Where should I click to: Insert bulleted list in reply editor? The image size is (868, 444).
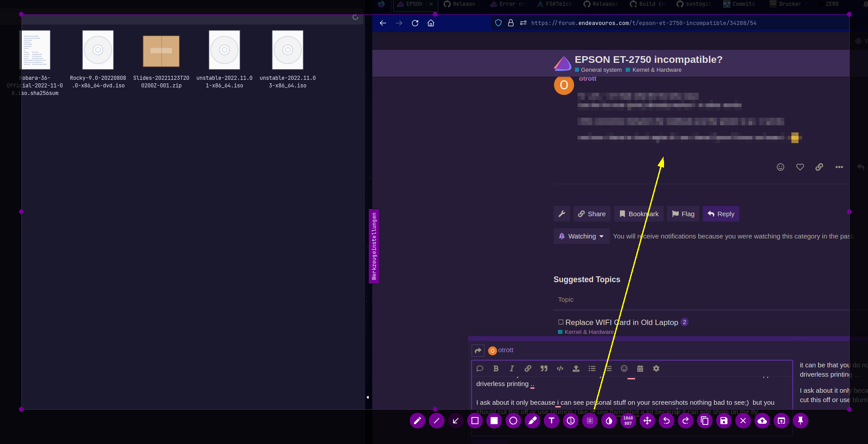[592, 369]
